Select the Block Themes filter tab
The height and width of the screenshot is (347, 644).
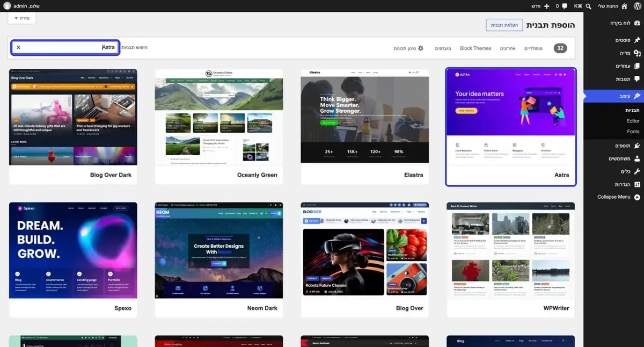(x=475, y=48)
